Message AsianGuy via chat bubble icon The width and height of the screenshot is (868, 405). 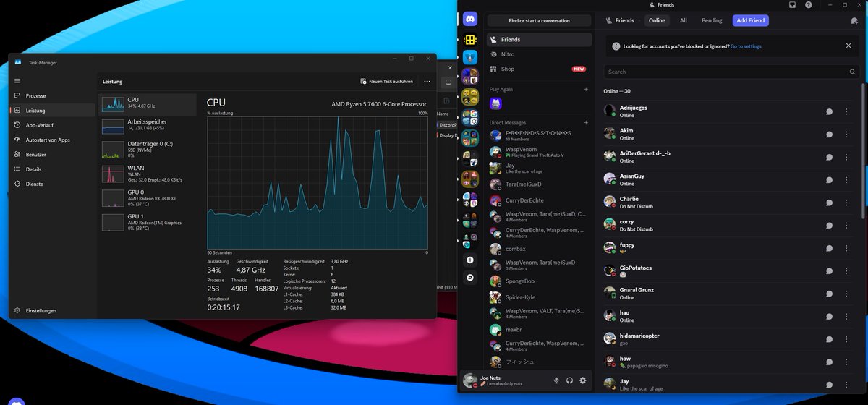coord(830,180)
